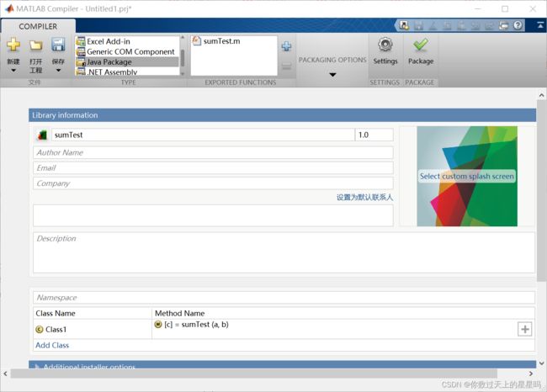This screenshot has width=547, height=392.
Task: Click the sumTest library icon
Action: (x=42, y=135)
